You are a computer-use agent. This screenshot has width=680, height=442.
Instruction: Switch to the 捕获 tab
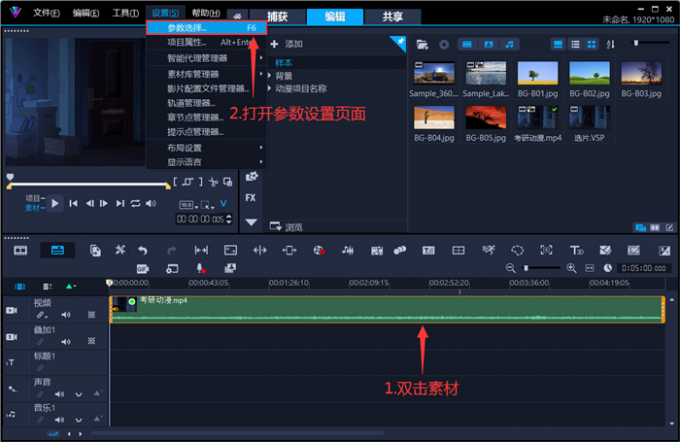click(x=278, y=16)
